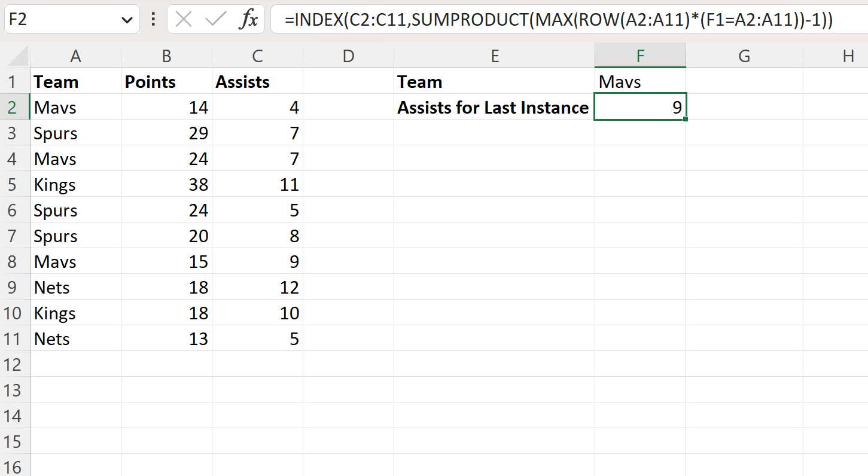Viewport: 868px width, 476px height.
Task: Select cell C9 with value 12
Action: pyautogui.click(x=257, y=287)
